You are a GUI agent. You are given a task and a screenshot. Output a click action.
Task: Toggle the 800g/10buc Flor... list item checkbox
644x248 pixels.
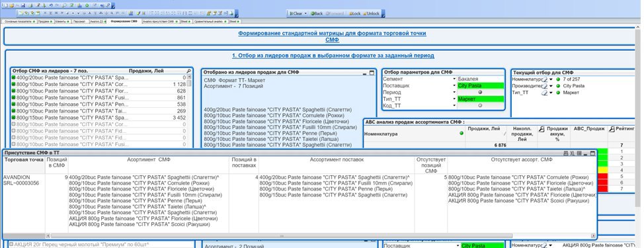(13, 91)
